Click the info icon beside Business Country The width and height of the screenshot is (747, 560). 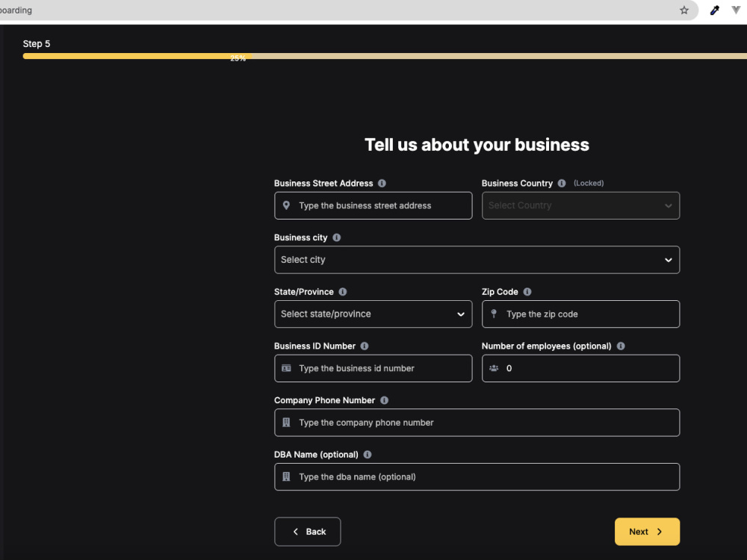pyautogui.click(x=562, y=184)
